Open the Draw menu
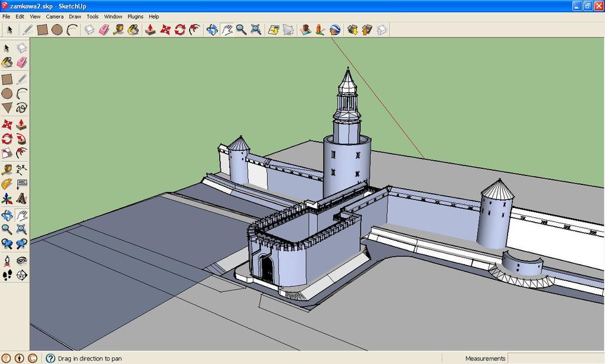The height and width of the screenshot is (364, 605). pyautogui.click(x=75, y=17)
